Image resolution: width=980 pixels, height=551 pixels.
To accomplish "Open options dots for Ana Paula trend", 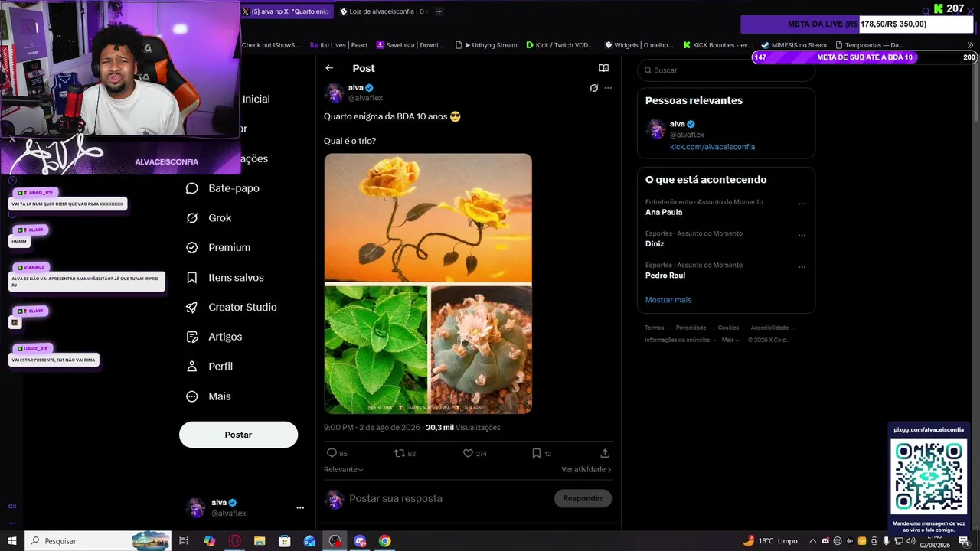I will point(802,204).
